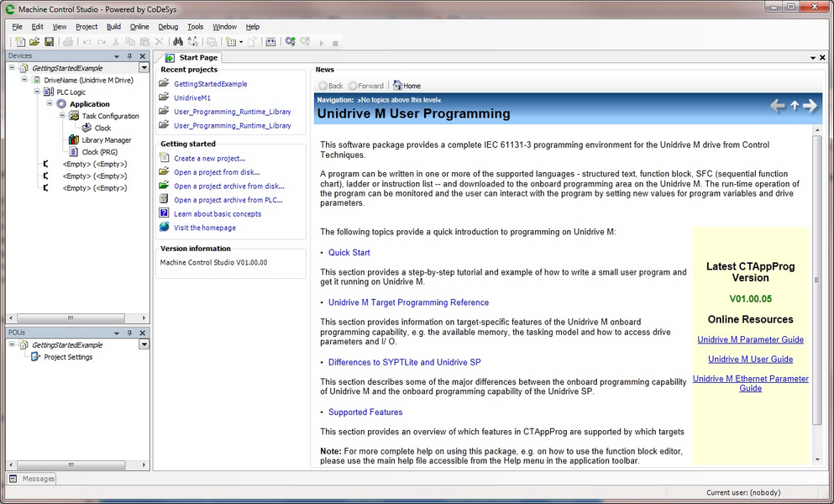
Task: Click the Login gear icon in toolbar
Action: [290, 41]
